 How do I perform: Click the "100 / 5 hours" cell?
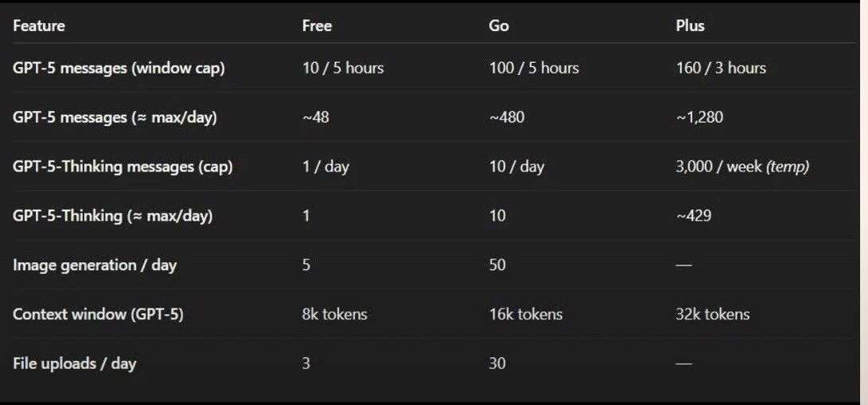pos(534,68)
